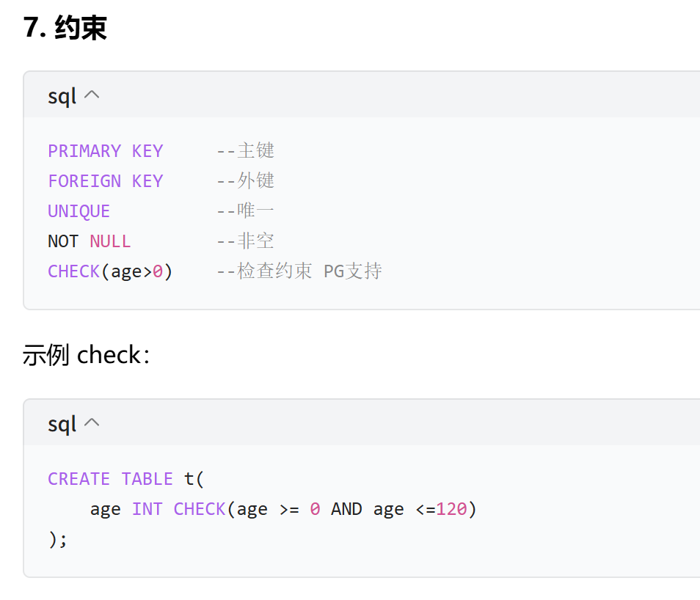Click the 'age INT CHECK' line
This screenshot has width=700, height=600.
tap(283, 509)
